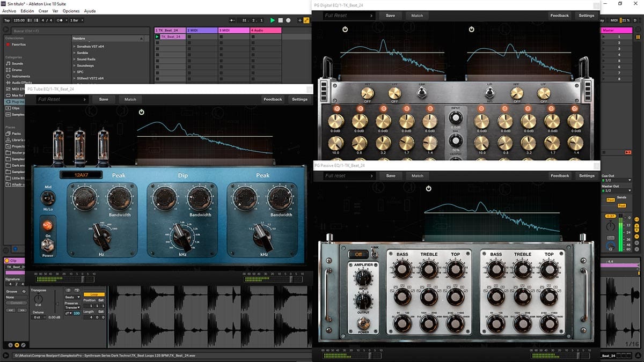This screenshot has width=644, height=362.
Task: Click the key/MIDI map yellow button in transport
Action: point(306,20)
